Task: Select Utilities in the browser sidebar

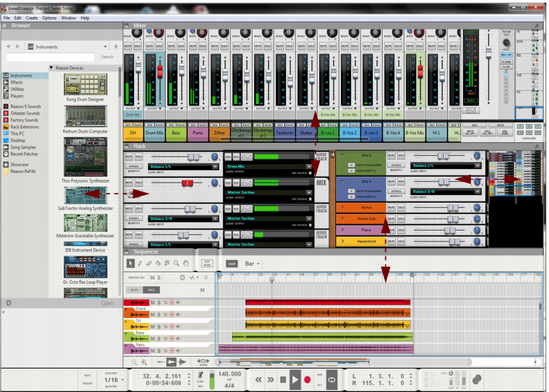Action: click(17, 89)
